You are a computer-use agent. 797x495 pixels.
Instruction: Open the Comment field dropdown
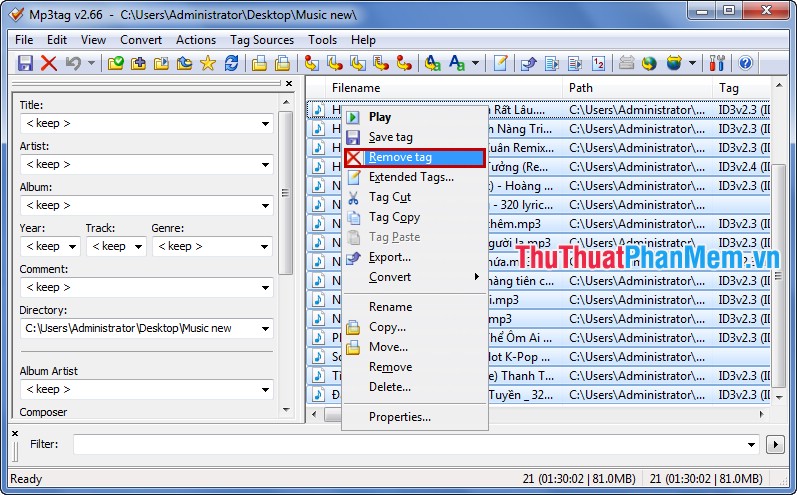tap(265, 288)
